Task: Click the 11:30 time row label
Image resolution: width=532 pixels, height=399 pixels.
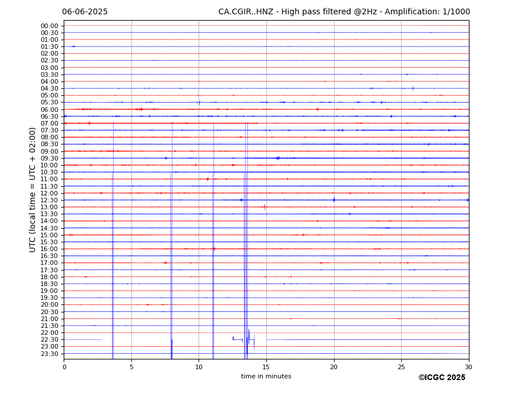Action: pyautogui.click(x=49, y=186)
